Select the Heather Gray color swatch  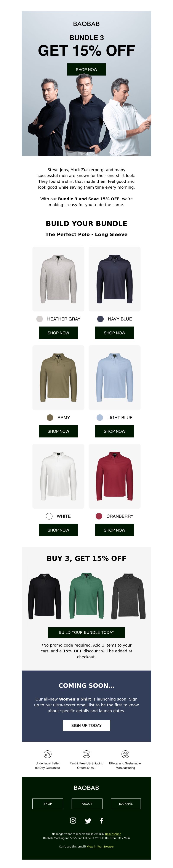[x=40, y=319]
